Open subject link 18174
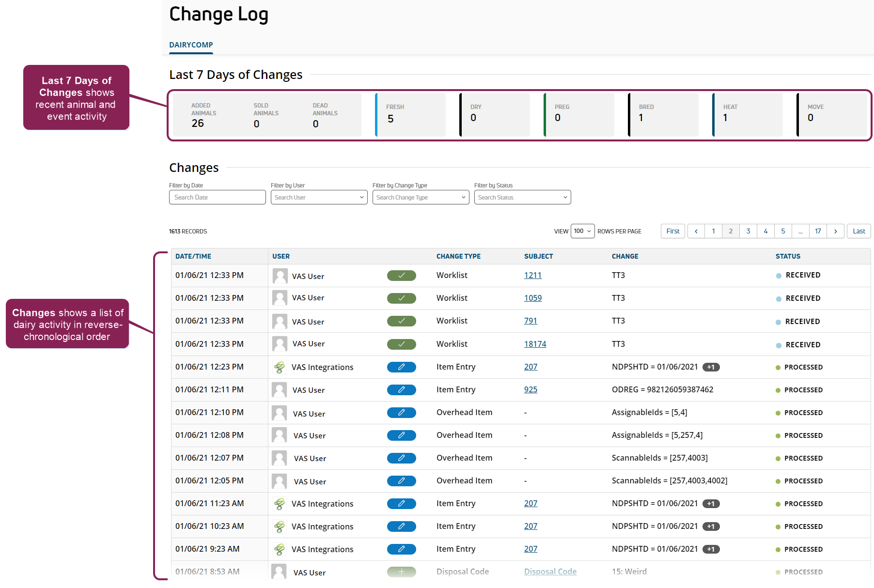This screenshot has height=588, width=874. tap(535, 344)
